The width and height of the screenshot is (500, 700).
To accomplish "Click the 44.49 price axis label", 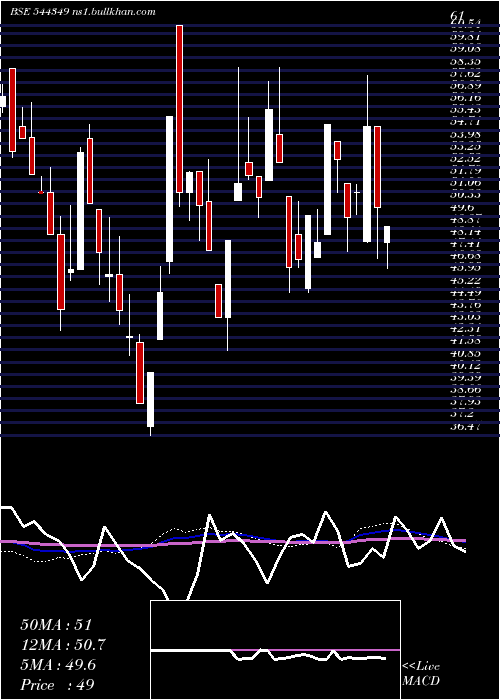I will pos(465,292).
